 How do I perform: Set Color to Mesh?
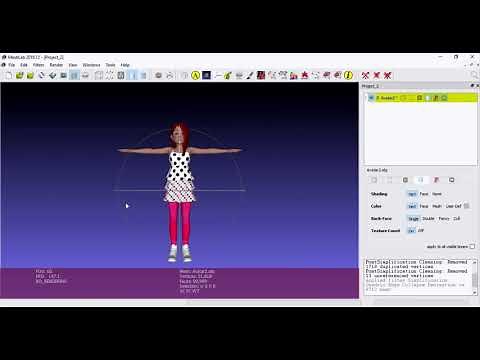(x=437, y=206)
